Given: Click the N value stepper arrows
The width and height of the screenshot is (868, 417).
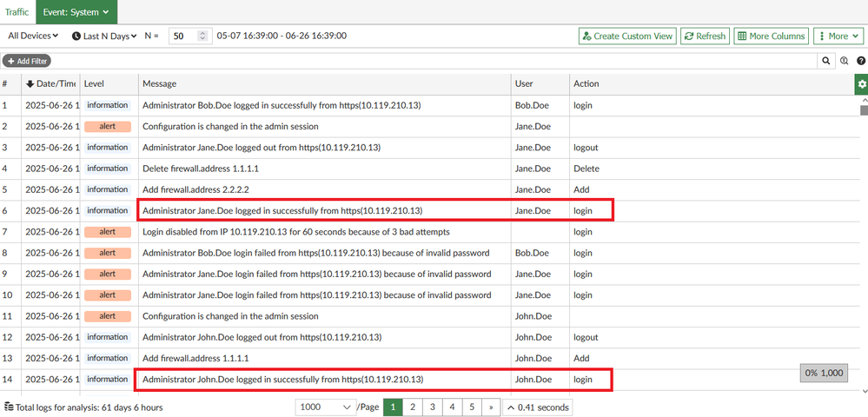Looking at the screenshot, I should coord(202,36).
